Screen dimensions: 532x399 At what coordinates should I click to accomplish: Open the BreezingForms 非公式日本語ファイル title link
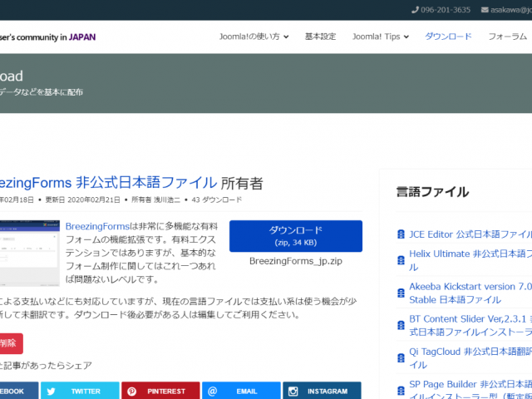tap(109, 183)
